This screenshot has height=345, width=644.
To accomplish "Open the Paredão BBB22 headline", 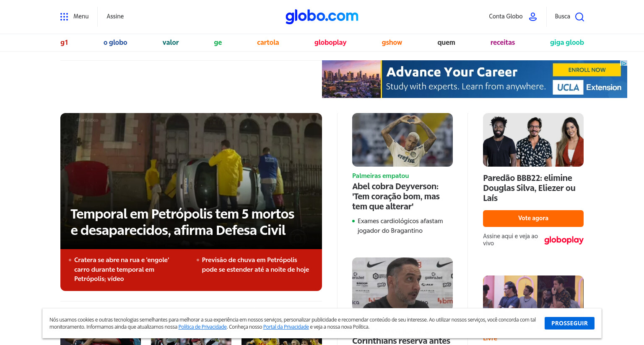I will pos(529,188).
